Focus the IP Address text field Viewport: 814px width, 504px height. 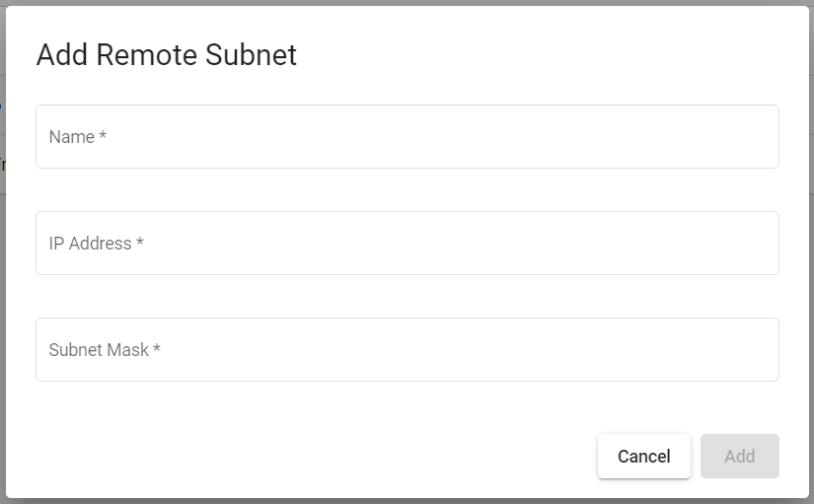(x=407, y=244)
